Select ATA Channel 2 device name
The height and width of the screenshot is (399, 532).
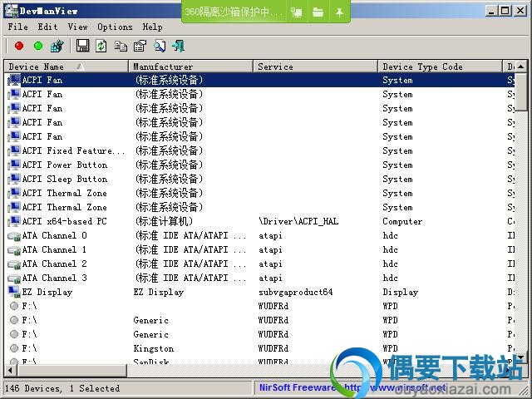(x=54, y=264)
